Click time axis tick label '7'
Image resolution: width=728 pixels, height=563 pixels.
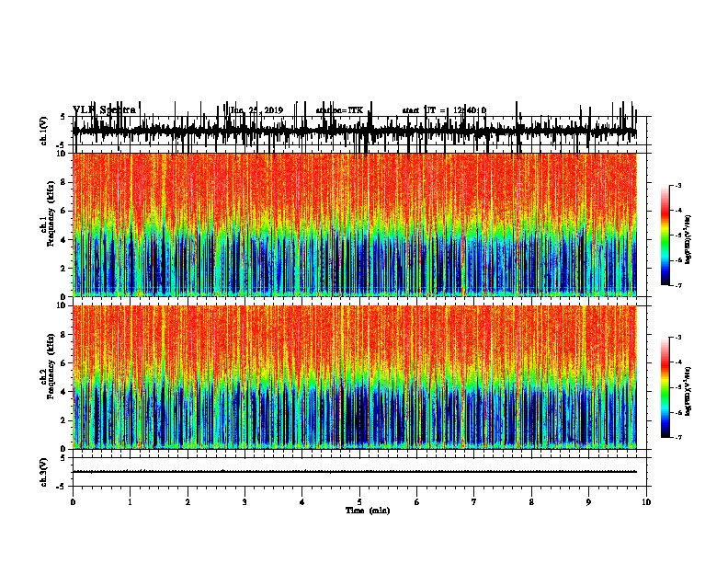pyautogui.click(x=474, y=502)
